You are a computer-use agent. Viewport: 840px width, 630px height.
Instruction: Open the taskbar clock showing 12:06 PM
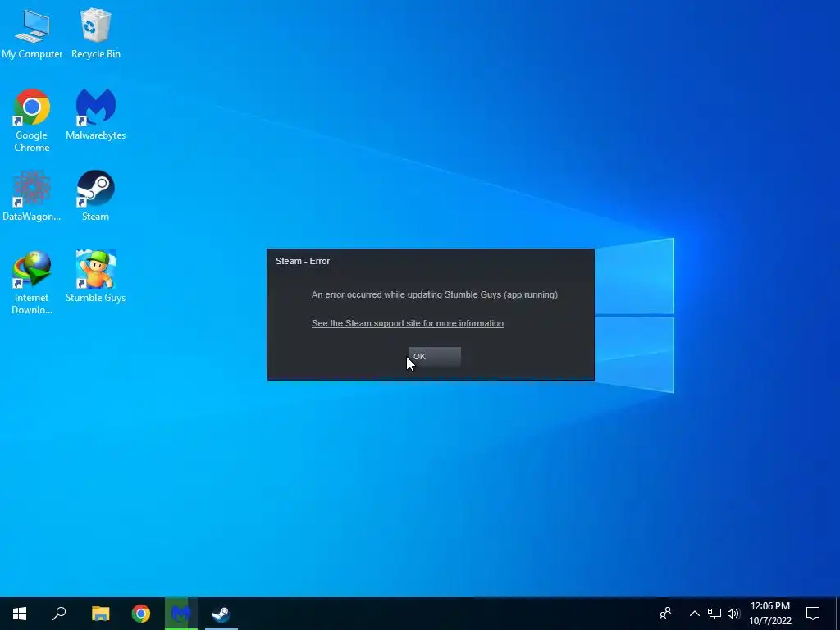coord(770,614)
